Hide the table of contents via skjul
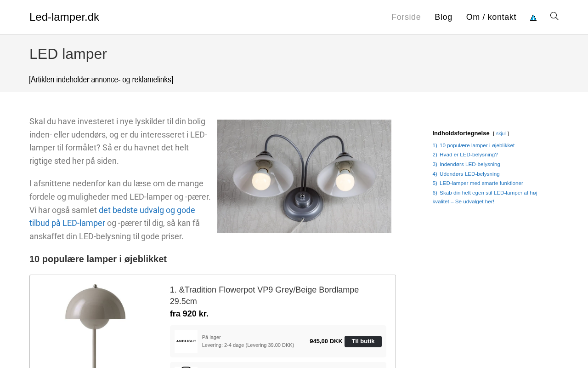Screen dimensions: 588x368 501,134
